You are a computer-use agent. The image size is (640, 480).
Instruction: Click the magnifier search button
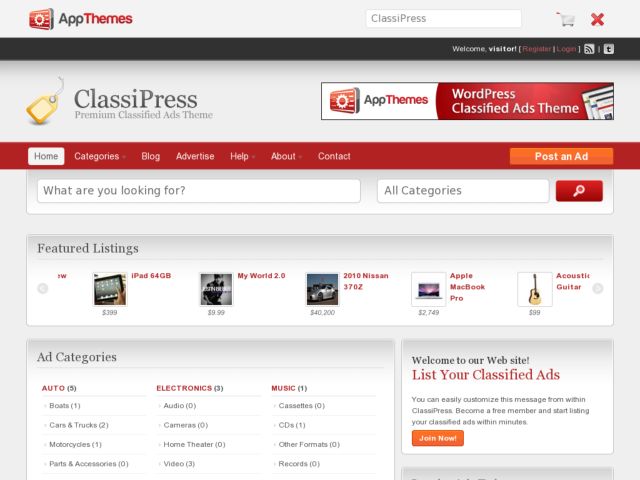pyautogui.click(x=579, y=191)
